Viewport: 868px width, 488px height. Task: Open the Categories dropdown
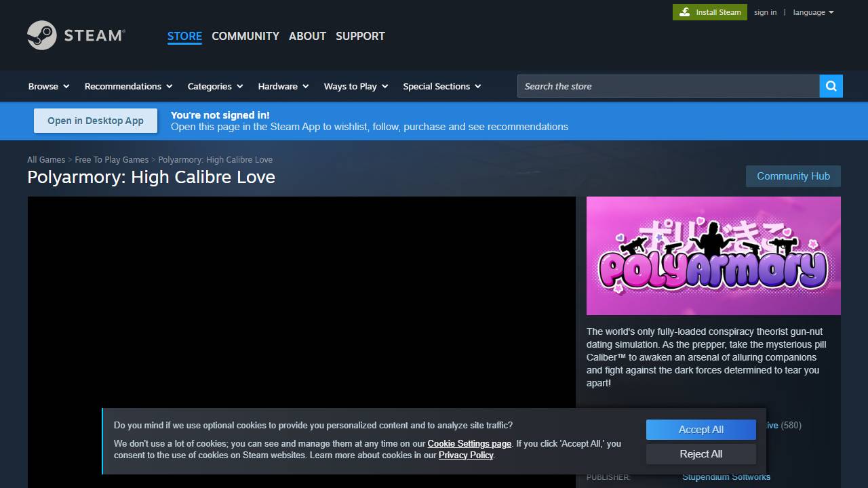pos(215,86)
